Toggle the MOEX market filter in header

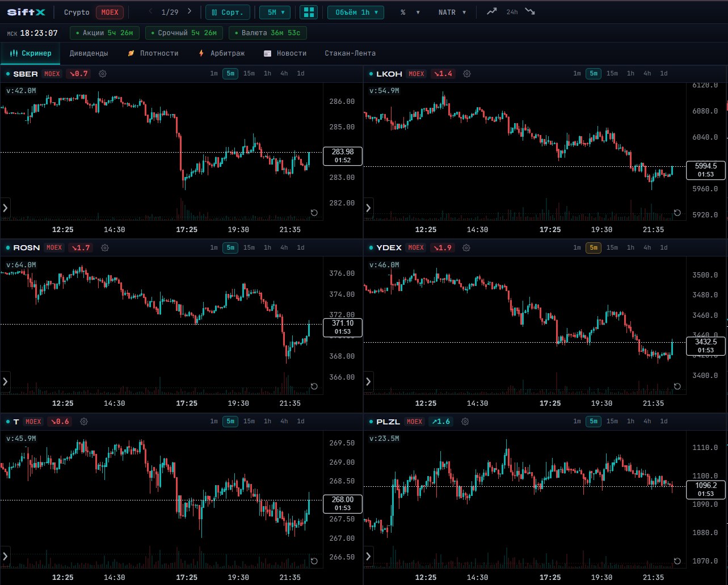(110, 12)
